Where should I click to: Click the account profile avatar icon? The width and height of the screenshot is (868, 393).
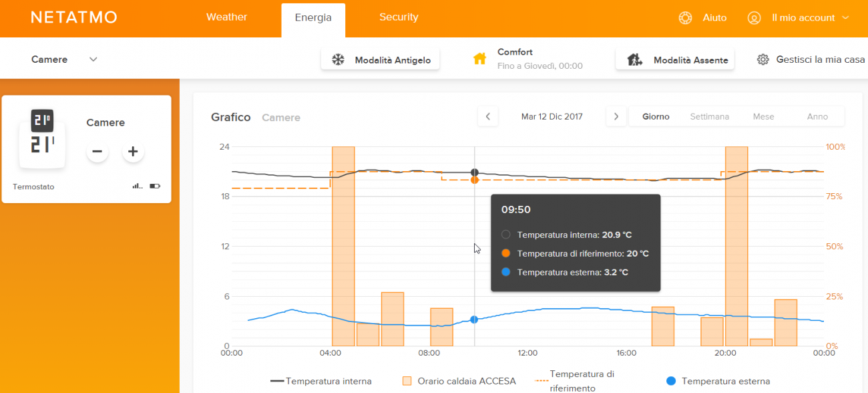tap(754, 18)
